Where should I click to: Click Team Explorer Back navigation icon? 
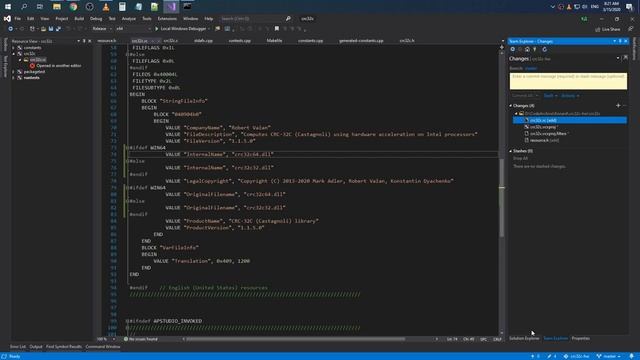513,49
